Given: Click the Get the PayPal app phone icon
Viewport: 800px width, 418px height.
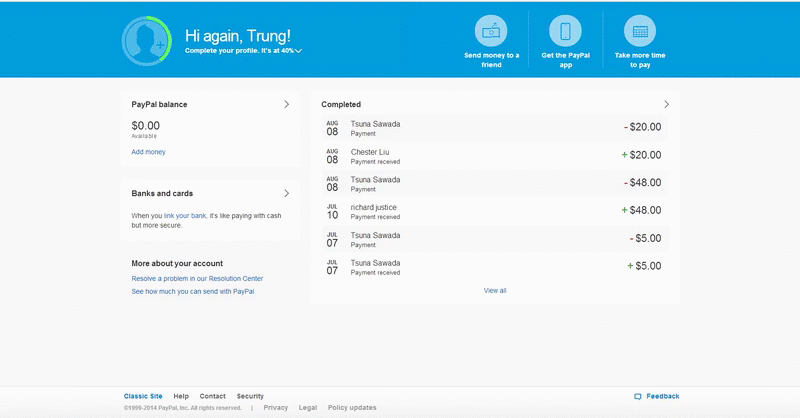Looking at the screenshot, I should (x=565, y=31).
